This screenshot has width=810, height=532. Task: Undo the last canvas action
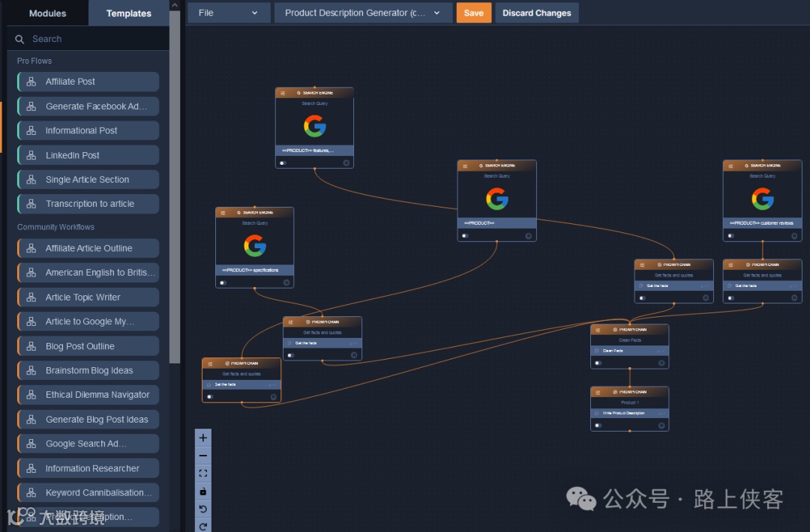203,510
